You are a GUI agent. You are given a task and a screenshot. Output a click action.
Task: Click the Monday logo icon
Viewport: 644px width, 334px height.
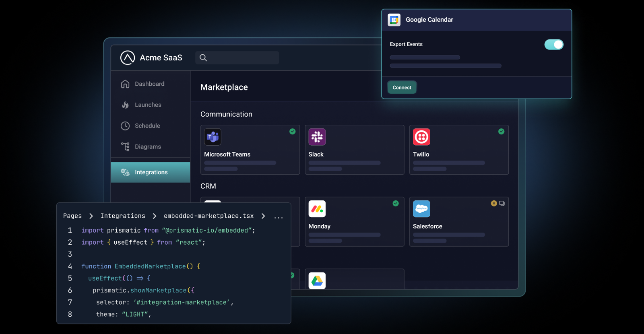pos(317,209)
